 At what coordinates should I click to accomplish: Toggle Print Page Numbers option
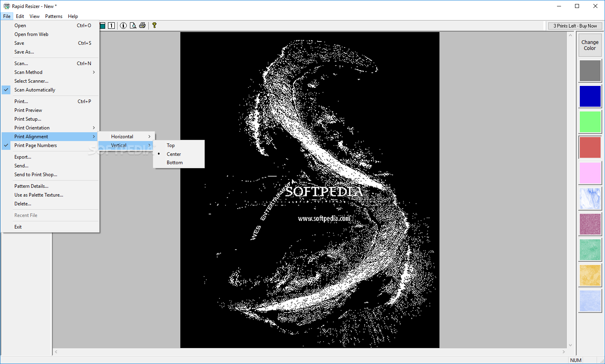click(50, 145)
